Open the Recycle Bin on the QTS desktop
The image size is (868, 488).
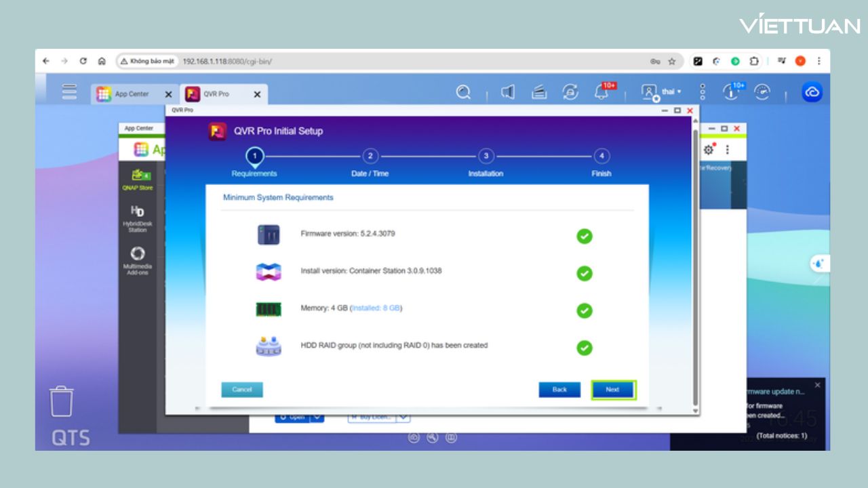click(61, 401)
